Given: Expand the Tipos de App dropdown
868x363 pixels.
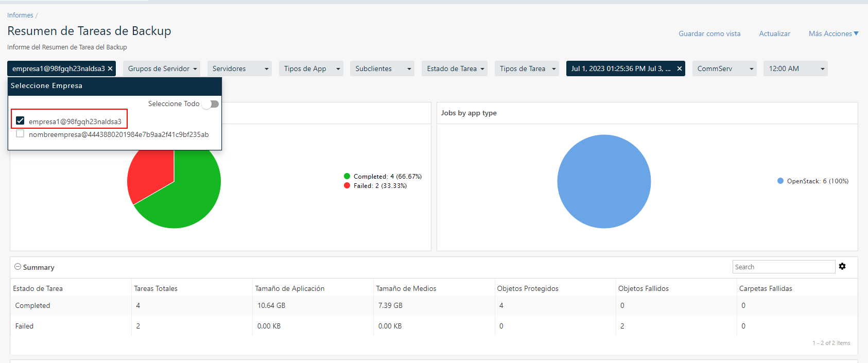Looking at the screenshot, I should [x=312, y=68].
